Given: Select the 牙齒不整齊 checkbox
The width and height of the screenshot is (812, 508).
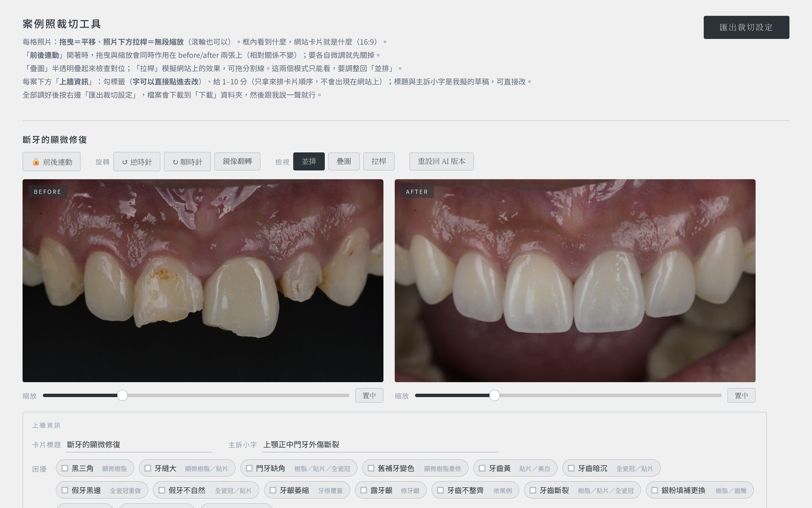Looking at the screenshot, I should click(440, 490).
